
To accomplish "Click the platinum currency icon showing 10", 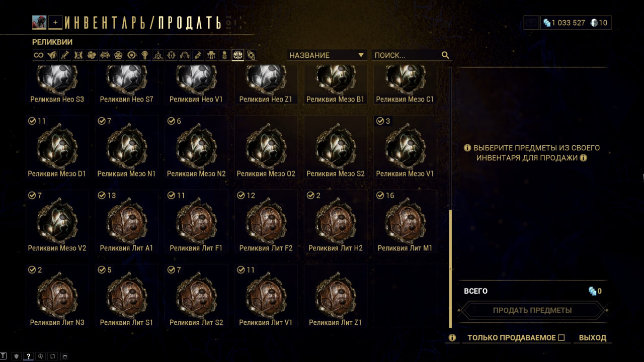I will (x=594, y=23).
